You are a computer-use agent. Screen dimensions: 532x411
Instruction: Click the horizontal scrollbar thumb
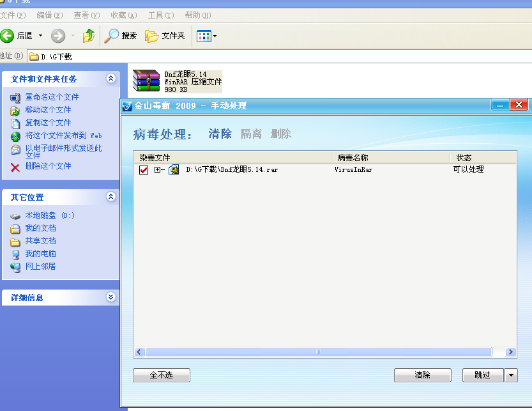[x=319, y=352]
